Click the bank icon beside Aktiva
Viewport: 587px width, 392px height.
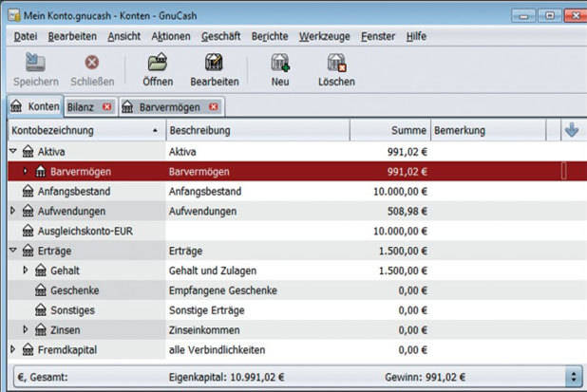(28, 152)
